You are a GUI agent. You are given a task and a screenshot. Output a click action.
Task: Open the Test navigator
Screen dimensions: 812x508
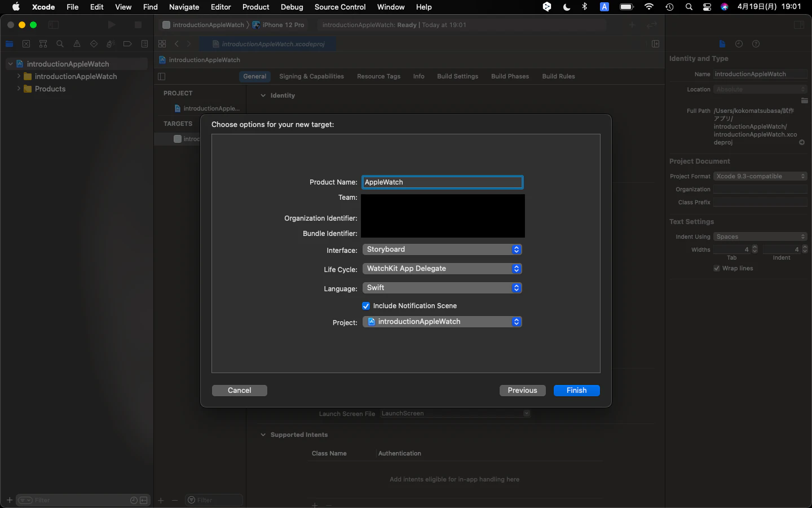click(94, 44)
